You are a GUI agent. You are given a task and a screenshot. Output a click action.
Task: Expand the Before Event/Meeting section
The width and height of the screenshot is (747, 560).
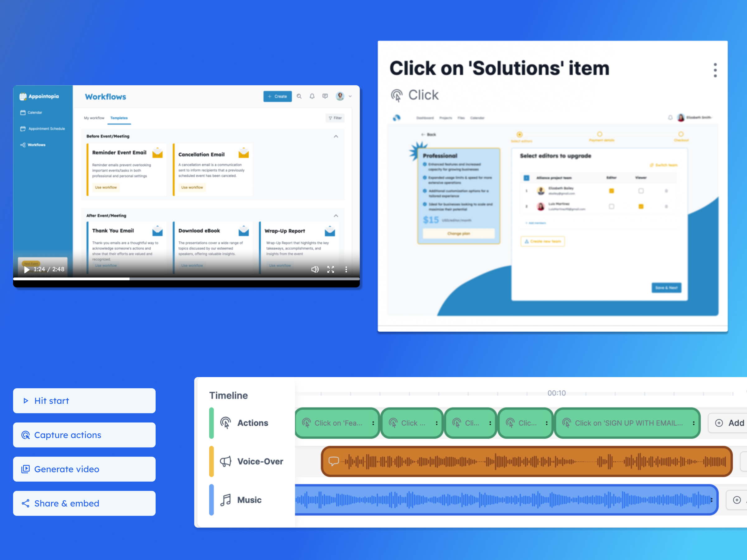tap(336, 136)
